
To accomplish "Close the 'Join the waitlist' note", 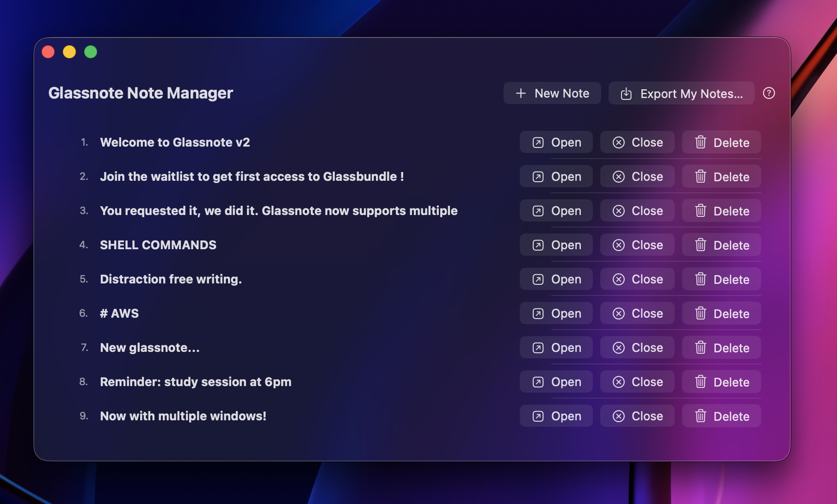I will 637,177.
